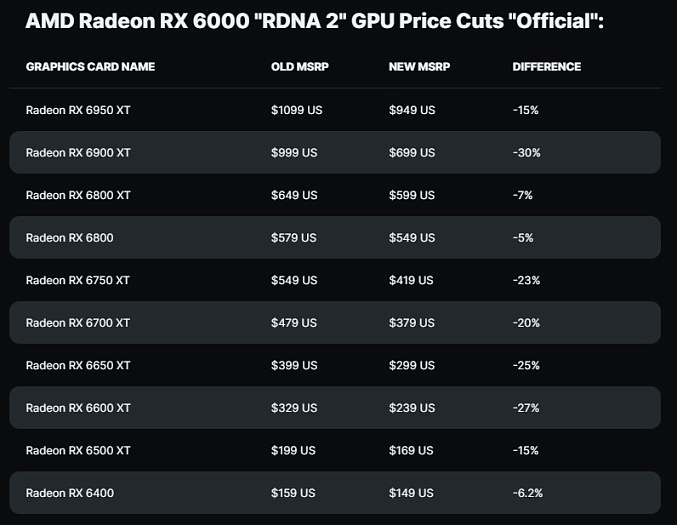677x525 pixels.
Task: Click the OLD MSRP column header
Action: pyautogui.click(x=300, y=66)
